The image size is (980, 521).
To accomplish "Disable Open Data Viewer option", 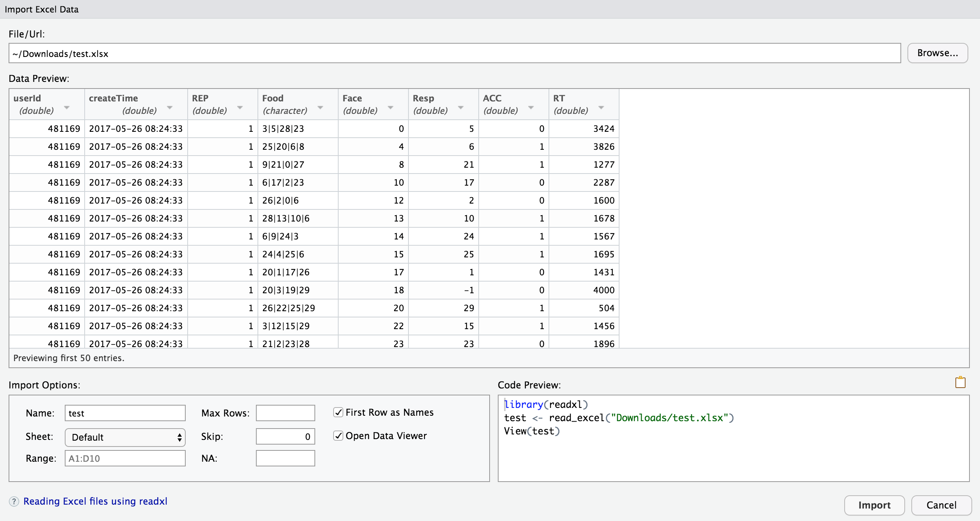I will (x=338, y=436).
